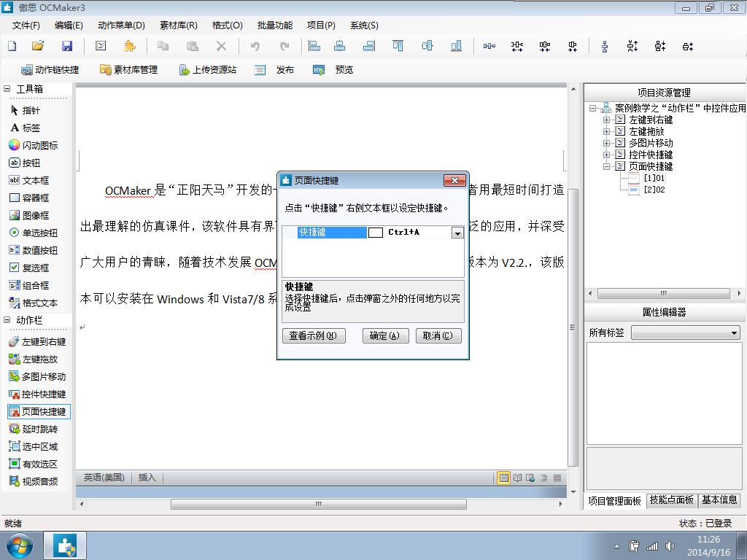Screen dimensions: 747x560
Task: Expand the 多图片移动 tree node
Action: click(x=606, y=143)
